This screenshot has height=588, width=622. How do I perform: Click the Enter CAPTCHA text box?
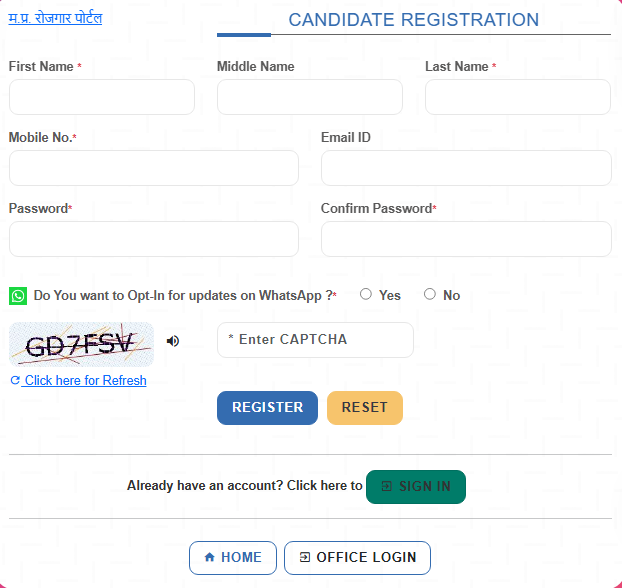click(x=315, y=340)
